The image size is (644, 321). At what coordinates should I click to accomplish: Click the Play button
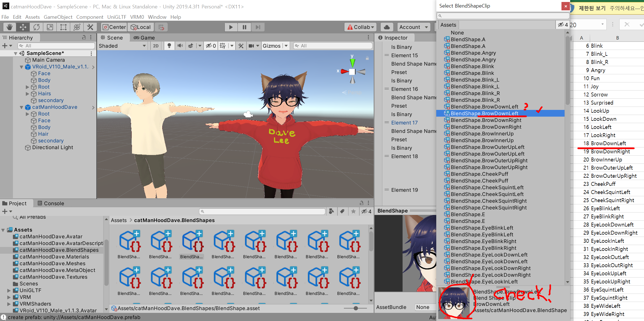pyautogui.click(x=231, y=27)
